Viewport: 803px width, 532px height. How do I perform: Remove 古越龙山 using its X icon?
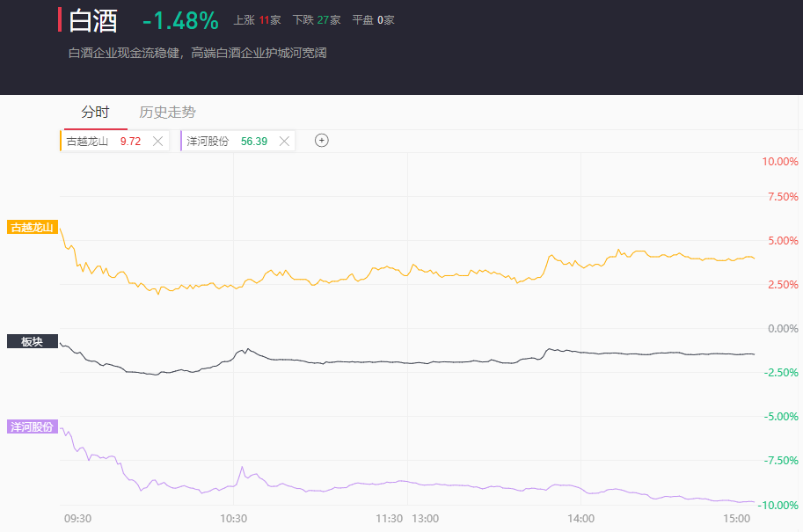[158, 141]
